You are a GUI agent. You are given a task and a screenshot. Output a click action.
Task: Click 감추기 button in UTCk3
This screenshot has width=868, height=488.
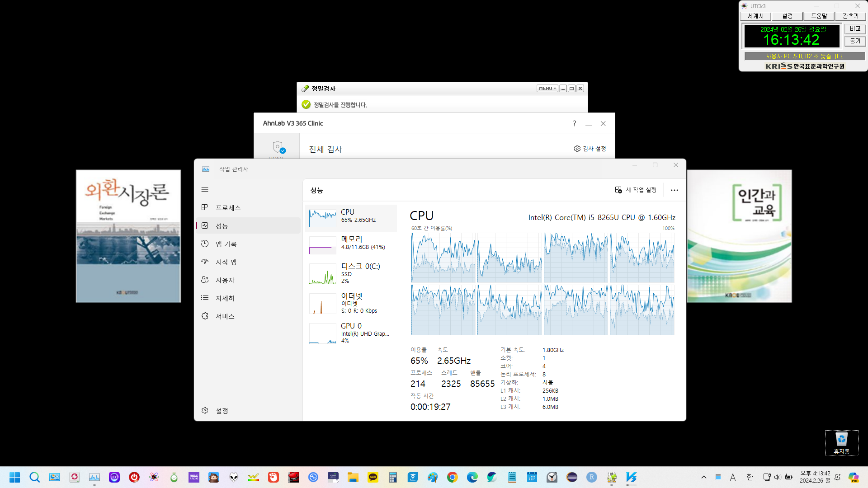tap(850, 16)
